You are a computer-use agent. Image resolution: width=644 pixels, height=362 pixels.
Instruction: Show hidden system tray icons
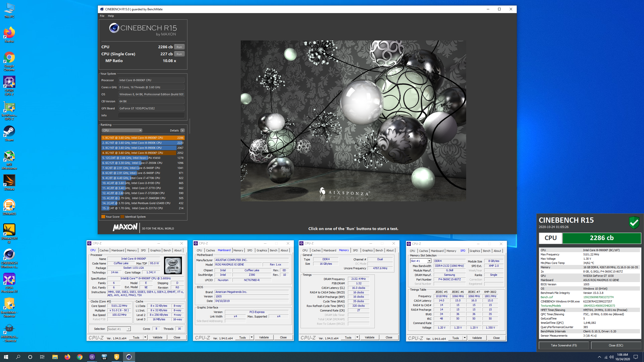tap(599, 357)
